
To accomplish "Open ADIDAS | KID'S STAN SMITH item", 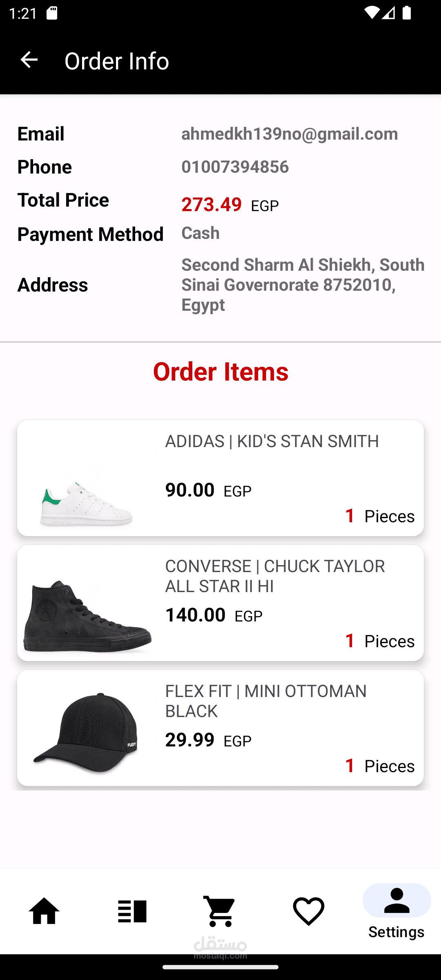I will (x=272, y=441).
